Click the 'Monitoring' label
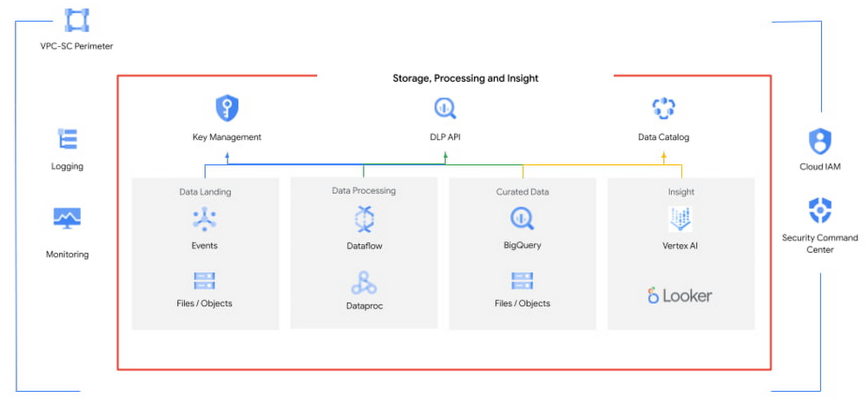Image resolution: width=868 pixels, height=404 pixels. click(x=67, y=255)
